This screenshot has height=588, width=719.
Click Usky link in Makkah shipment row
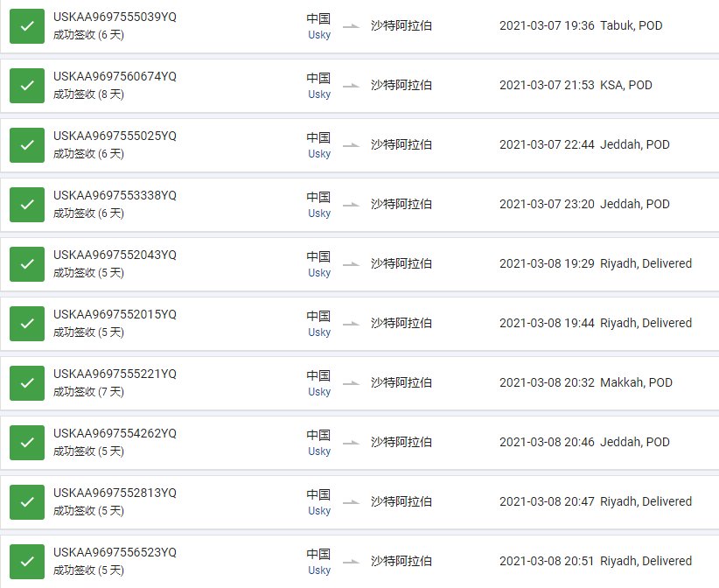click(x=319, y=392)
